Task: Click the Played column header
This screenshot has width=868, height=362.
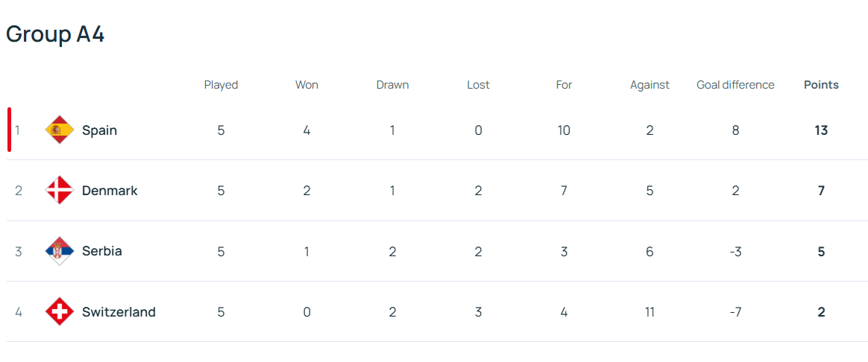Action: coord(221,85)
